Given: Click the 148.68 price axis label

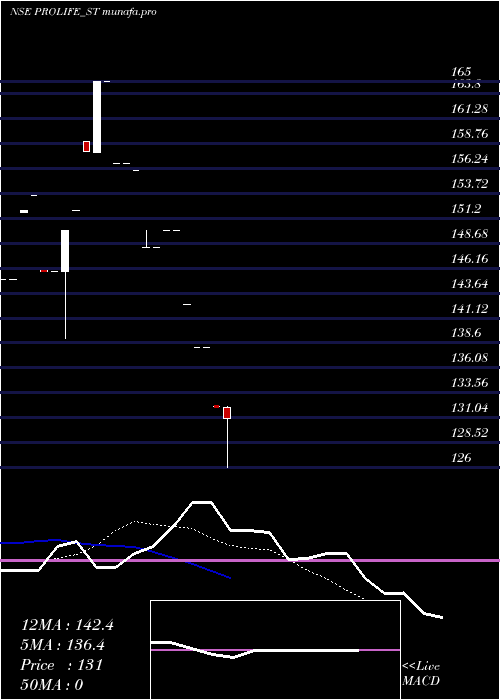Looking at the screenshot, I should point(469,234).
